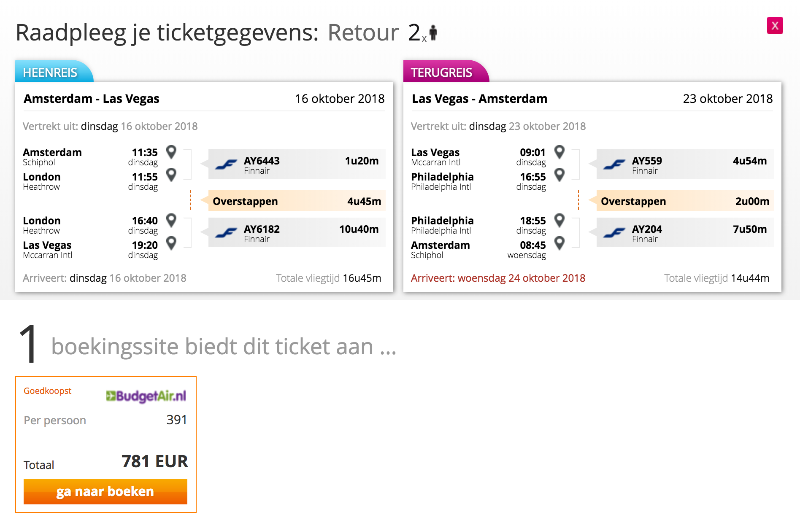
Task: Click the return Overstappen 2u00m layover bar
Action: tap(684, 201)
